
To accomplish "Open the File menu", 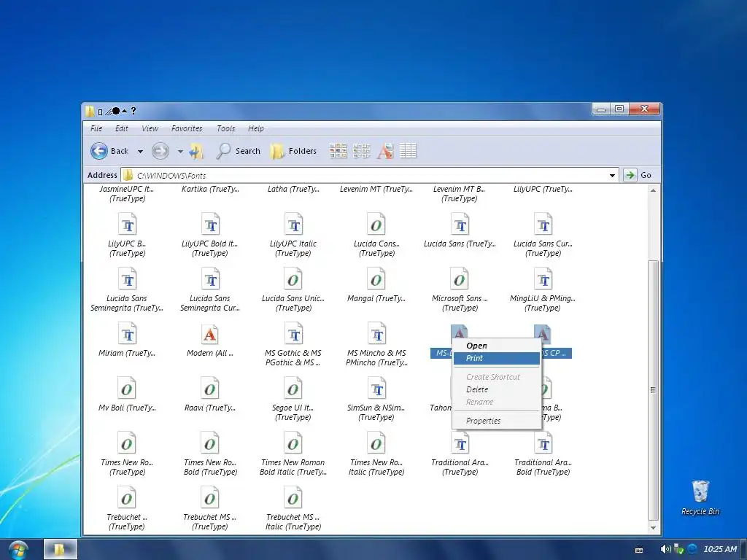I will coord(96,128).
